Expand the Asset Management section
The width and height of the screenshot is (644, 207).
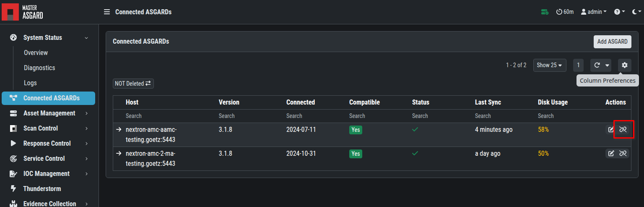click(x=49, y=113)
